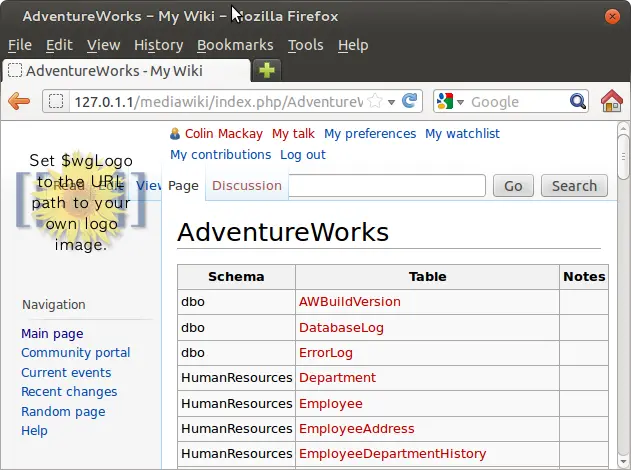Screen dimensions: 631x470
Task: Open the Department table link
Action: click(x=337, y=378)
